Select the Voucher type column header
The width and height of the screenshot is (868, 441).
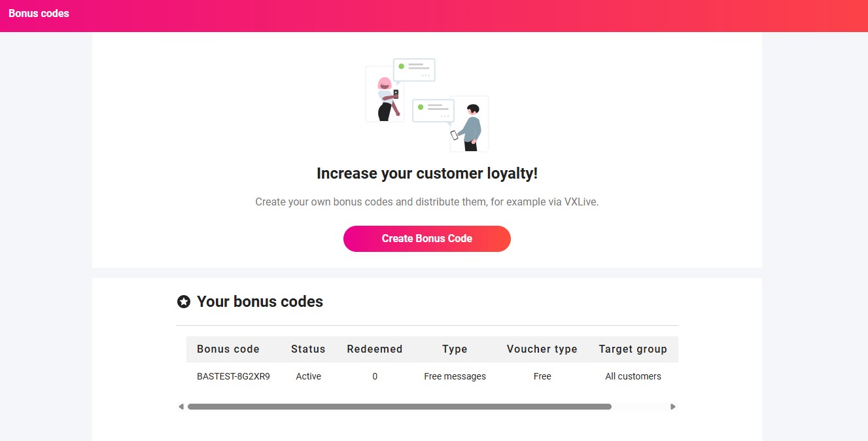[542, 349]
